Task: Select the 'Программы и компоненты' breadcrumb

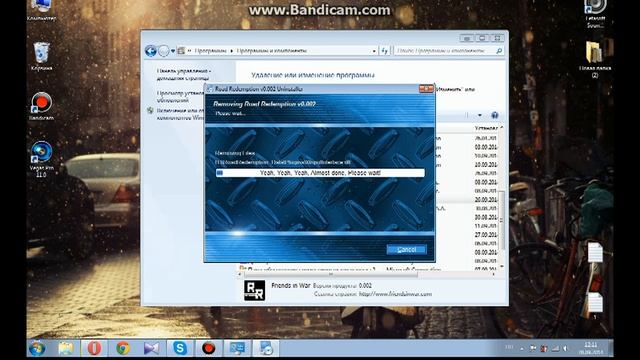Action: [271, 51]
